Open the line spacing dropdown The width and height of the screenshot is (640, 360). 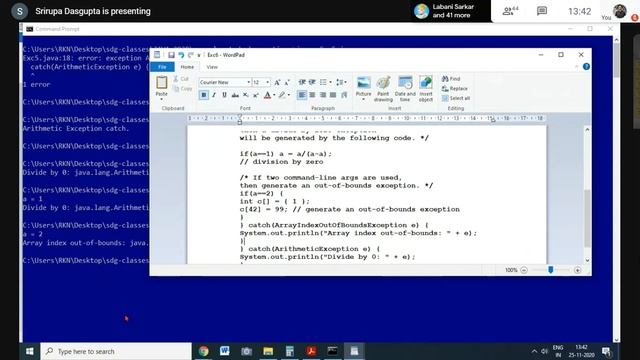click(x=341, y=82)
